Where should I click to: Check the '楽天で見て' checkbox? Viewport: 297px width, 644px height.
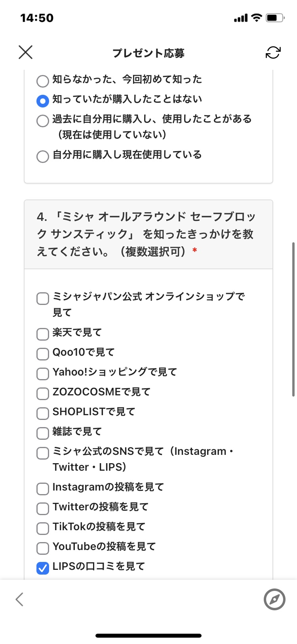click(x=43, y=334)
